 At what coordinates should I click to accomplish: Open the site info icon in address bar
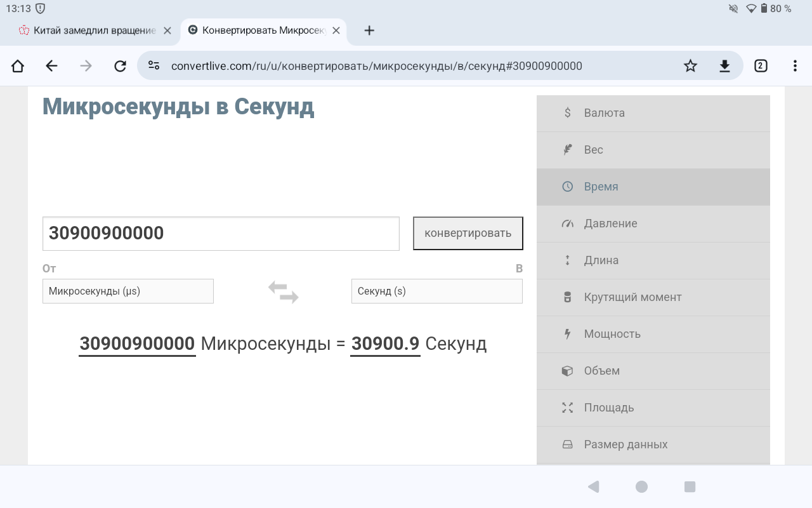pyautogui.click(x=154, y=65)
